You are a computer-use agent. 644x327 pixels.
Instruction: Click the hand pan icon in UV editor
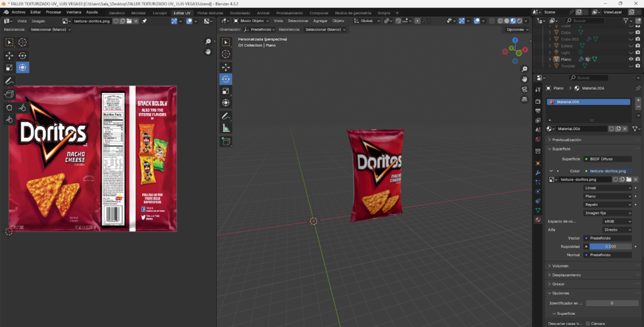tap(208, 52)
